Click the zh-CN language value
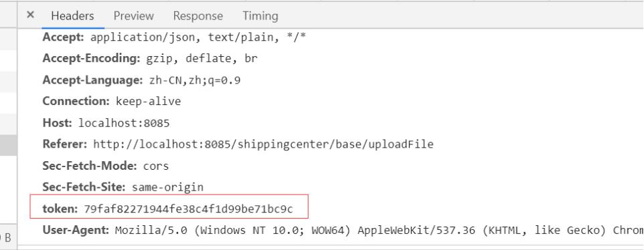 tap(195, 80)
